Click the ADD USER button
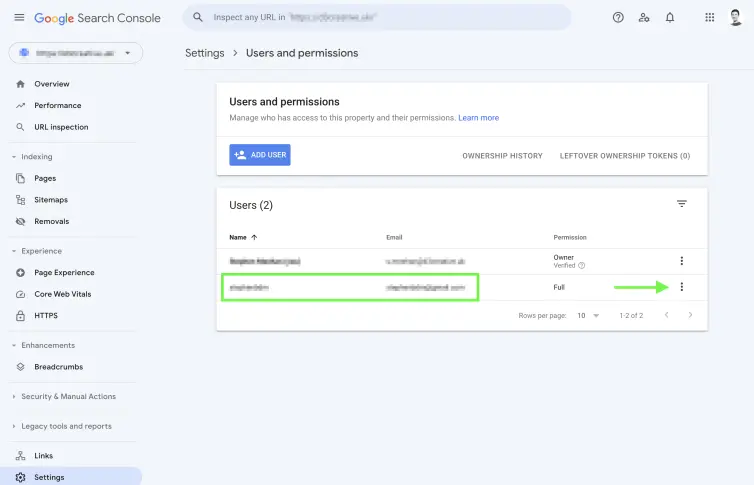Viewport: 754px width, 485px height. (x=259, y=155)
